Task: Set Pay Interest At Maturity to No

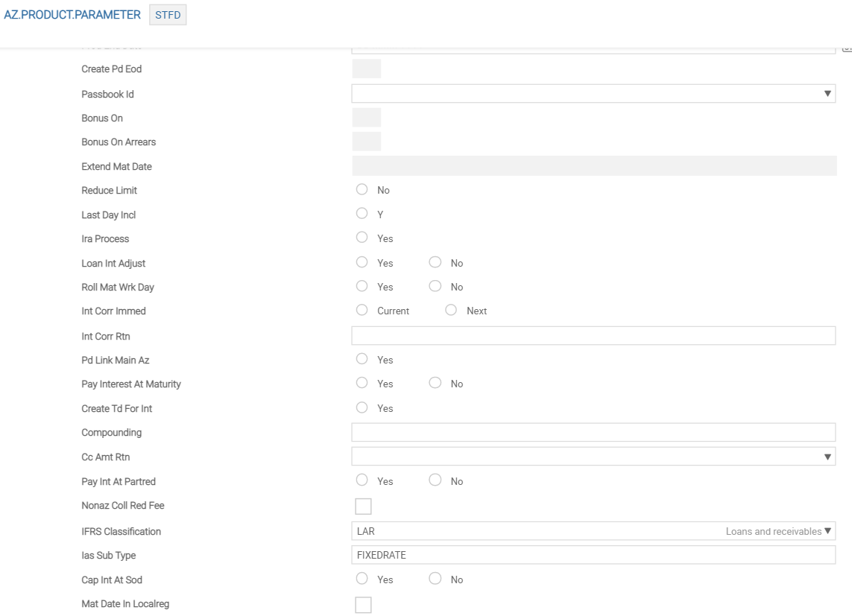Action: 435,384
